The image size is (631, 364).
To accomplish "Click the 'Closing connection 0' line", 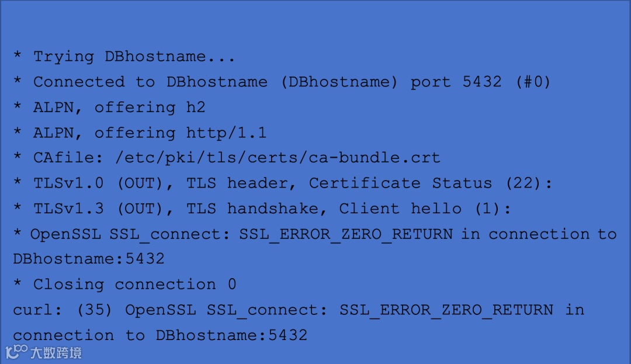I will coord(134,285).
